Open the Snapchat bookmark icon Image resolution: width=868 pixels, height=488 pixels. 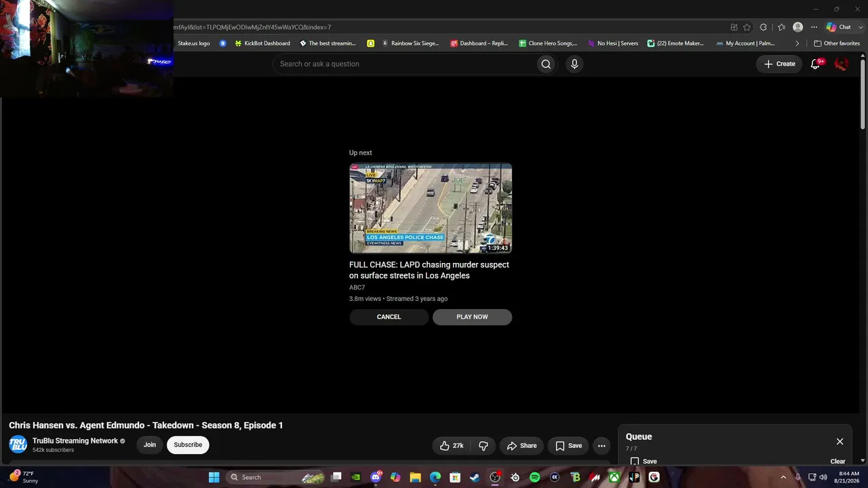370,43
